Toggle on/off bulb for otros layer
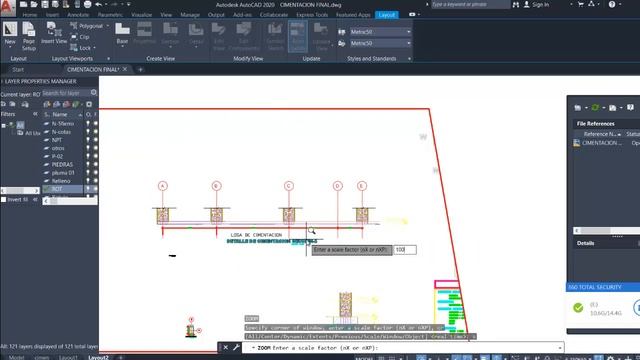 pyautogui.click(x=88, y=148)
